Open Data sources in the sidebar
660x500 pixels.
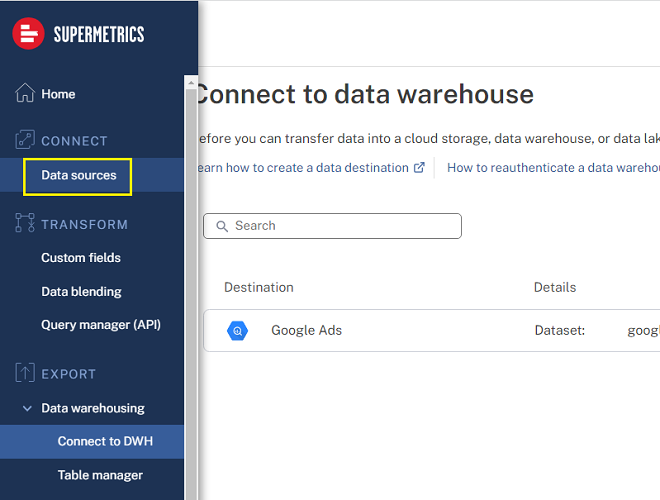click(x=92, y=175)
